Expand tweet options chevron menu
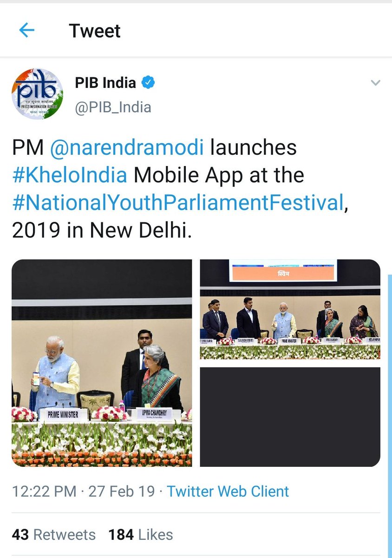 (375, 83)
